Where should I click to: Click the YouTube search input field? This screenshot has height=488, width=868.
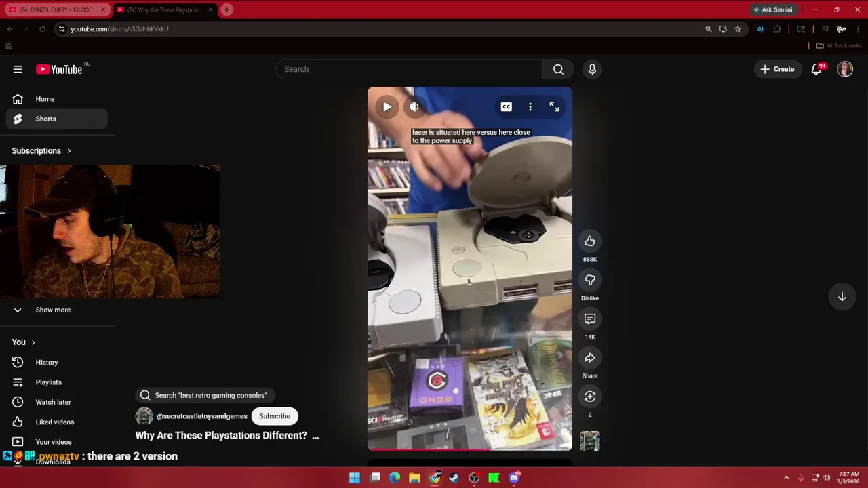pos(410,69)
